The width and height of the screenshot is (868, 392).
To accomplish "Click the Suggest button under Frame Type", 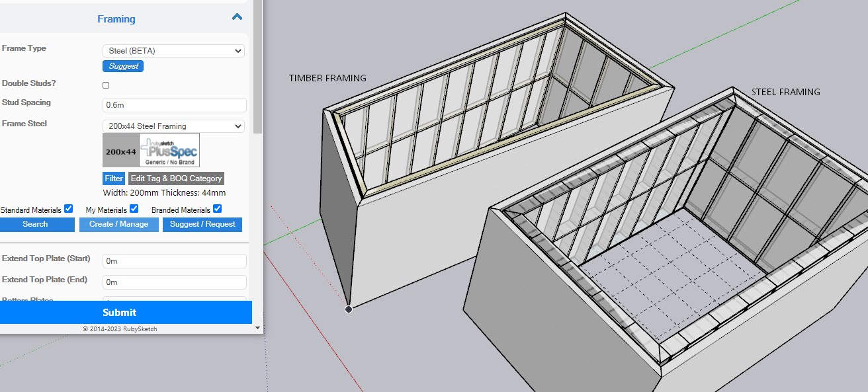I will pos(123,66).
